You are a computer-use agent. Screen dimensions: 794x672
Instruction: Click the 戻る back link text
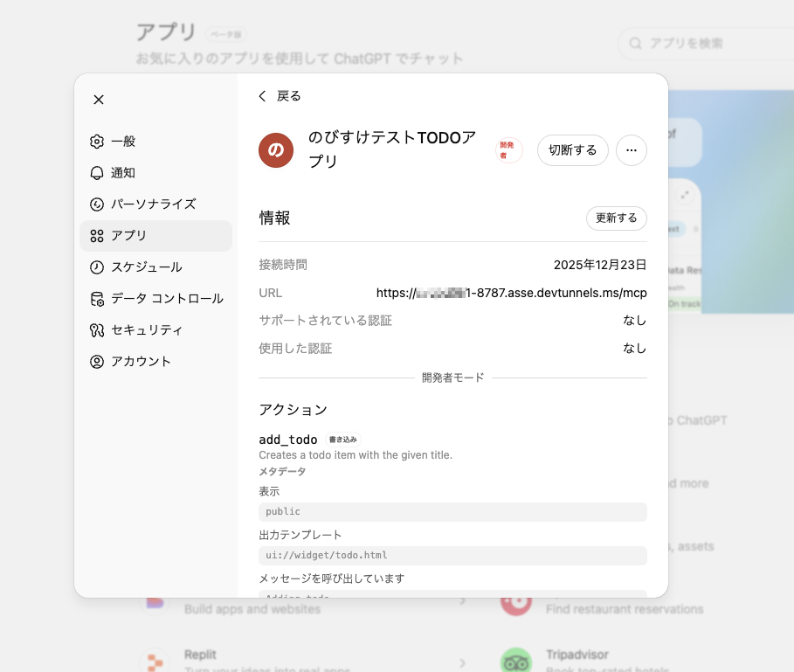tap(288, 96)
